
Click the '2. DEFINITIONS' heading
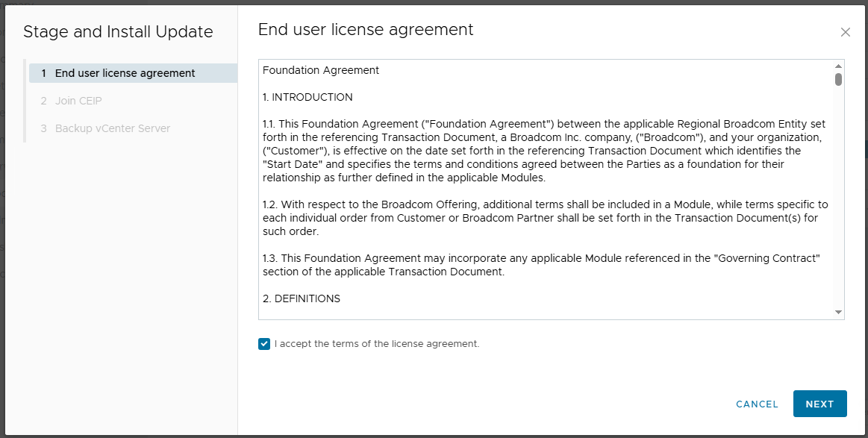[302, 298]
